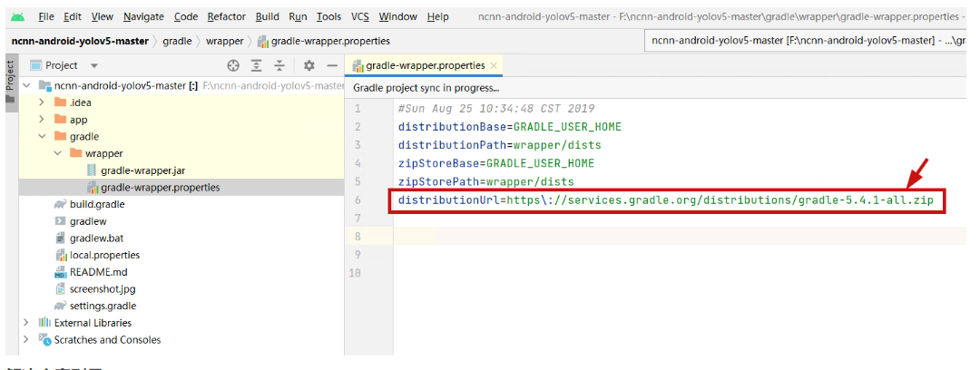The width and height of the screenshot is (980, 370).
Task: Click distributionBase=GRADLE_USER_HOME line
Action: click(x=510, y=127)
